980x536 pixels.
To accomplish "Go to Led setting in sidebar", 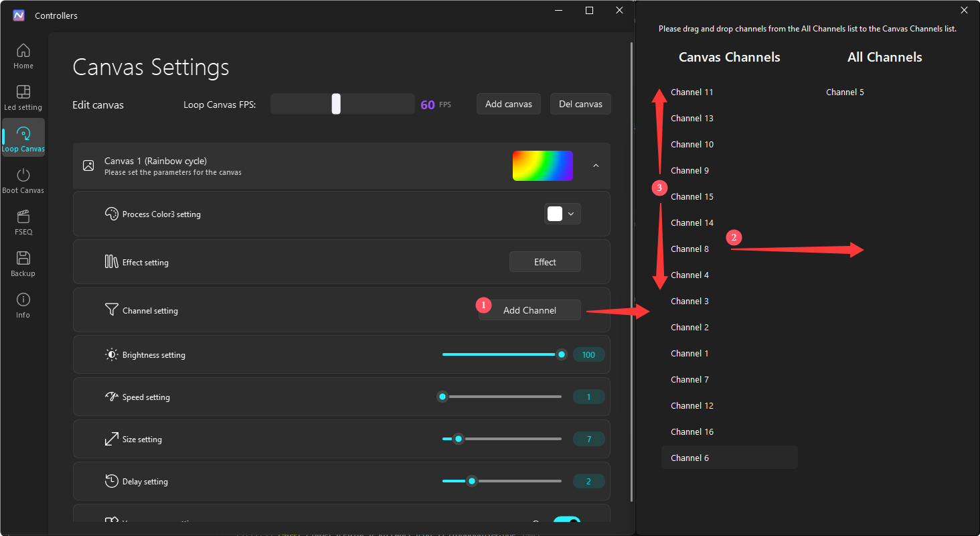I will 23,98.
